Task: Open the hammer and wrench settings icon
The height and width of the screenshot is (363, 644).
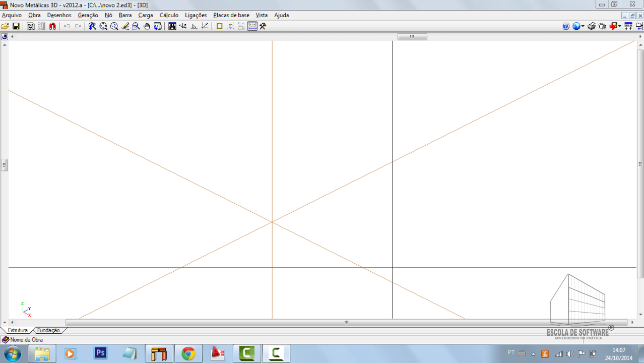Action: tap(263, 26)
